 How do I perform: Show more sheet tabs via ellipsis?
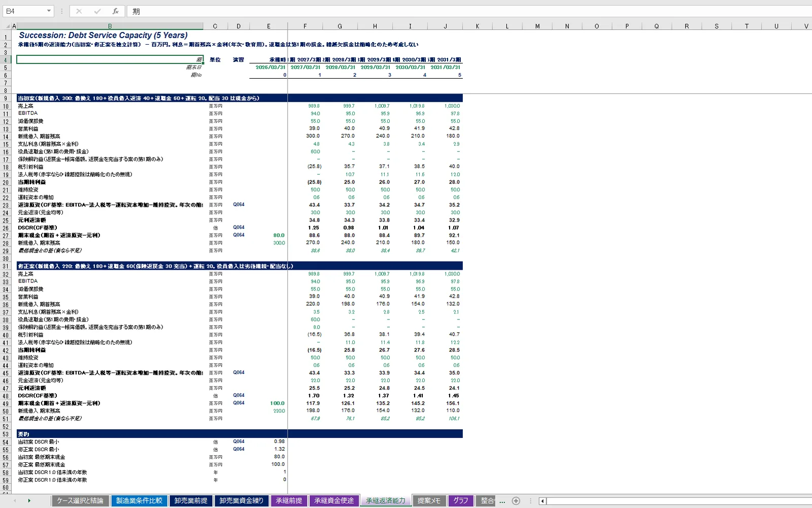(502, 501)
